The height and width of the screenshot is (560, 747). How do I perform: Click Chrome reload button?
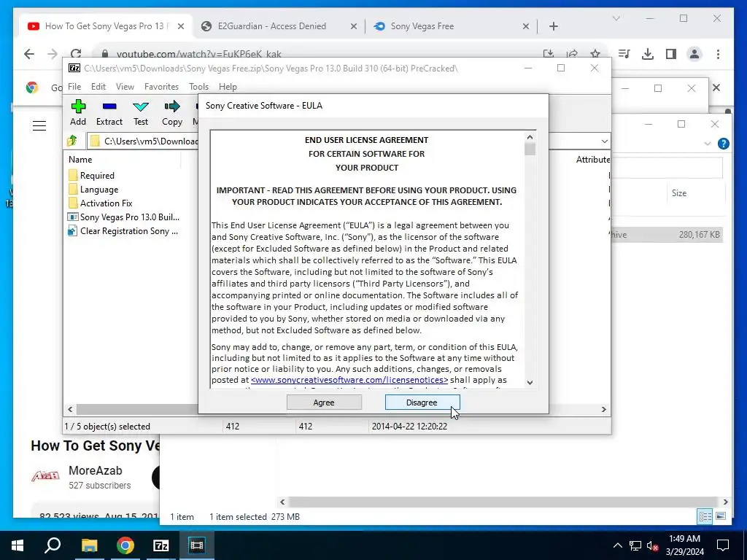(x=76, y=54)
